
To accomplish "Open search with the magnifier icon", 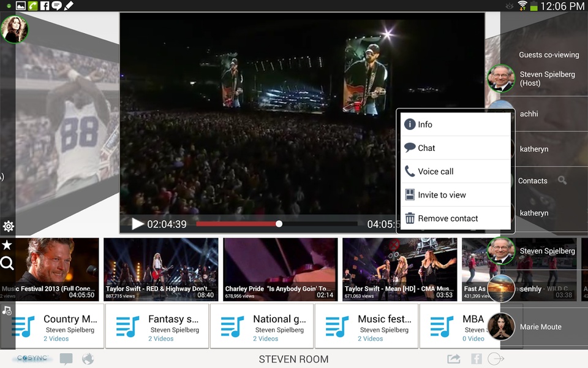I will click(x=7, y=263).
